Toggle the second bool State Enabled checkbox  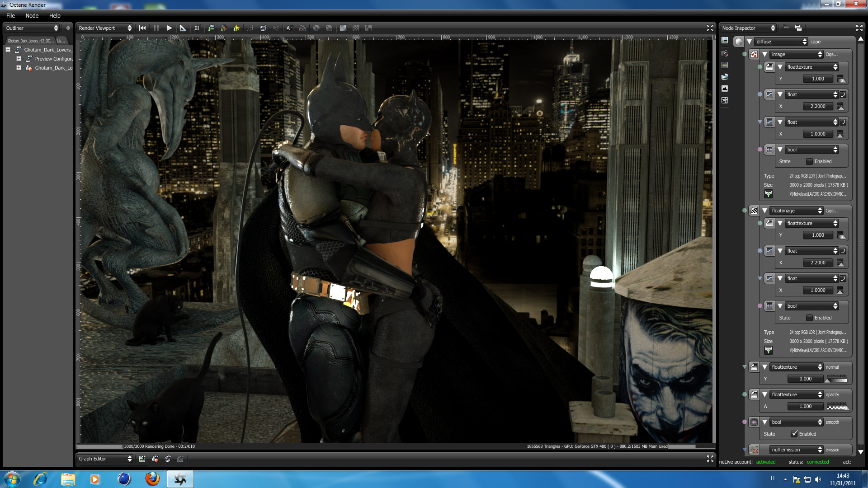[x=809, y=318]
